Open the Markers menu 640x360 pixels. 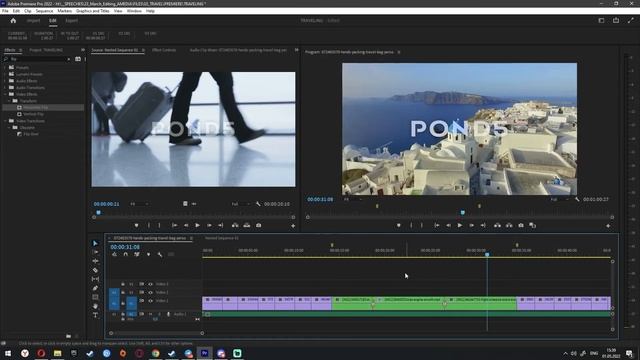tap(64, 11)
